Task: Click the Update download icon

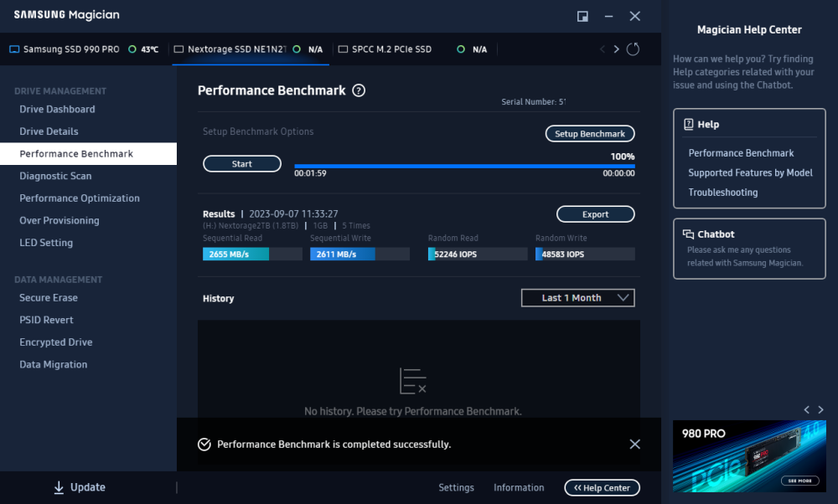Action: (x=59, y=487)
